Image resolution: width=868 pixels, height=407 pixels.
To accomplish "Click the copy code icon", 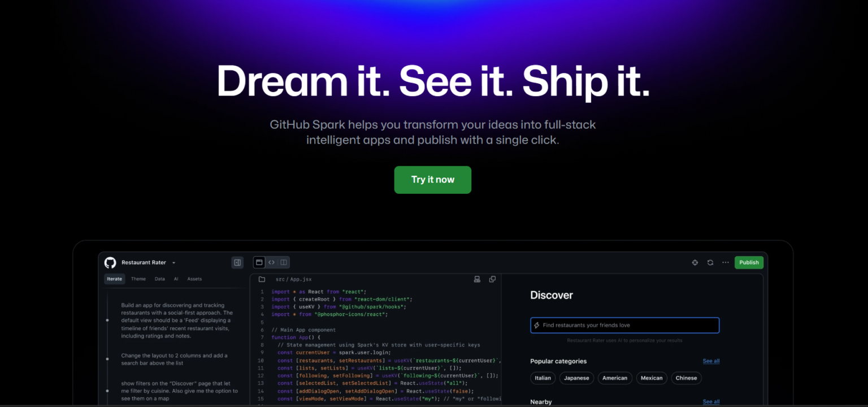I will [x=492, y=279].
